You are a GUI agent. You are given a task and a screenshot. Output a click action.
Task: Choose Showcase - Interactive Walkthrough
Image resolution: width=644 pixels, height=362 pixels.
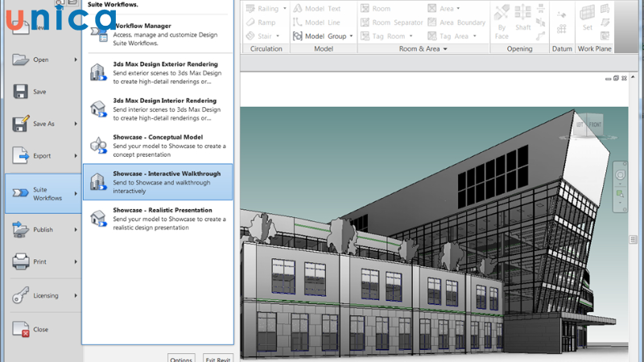point(158,183)
